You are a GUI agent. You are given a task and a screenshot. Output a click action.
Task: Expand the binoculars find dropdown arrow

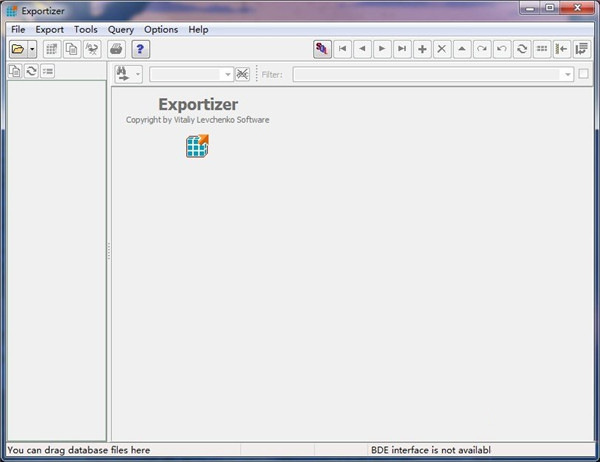(x=138, y=74)
